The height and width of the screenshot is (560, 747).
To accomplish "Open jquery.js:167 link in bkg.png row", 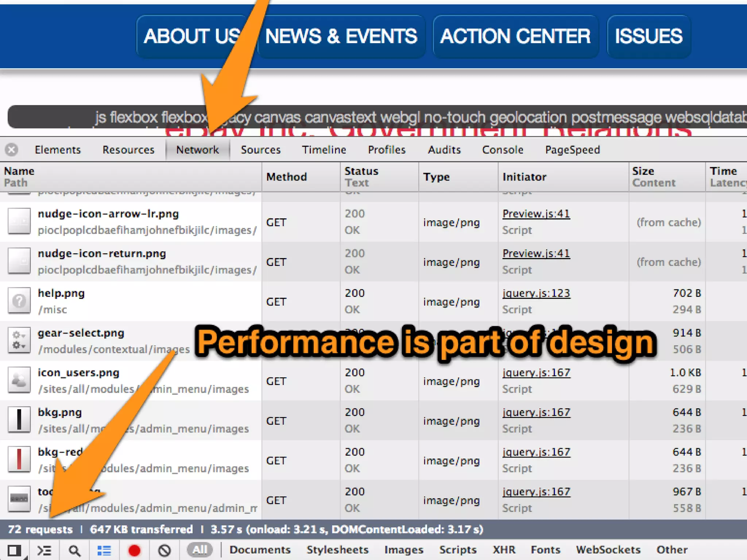I will pyautogui.click(x=536, y=413).
